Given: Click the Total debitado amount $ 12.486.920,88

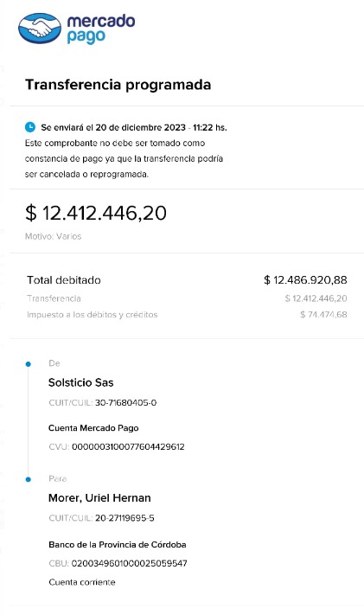Looking at the screenshot, I should pos(305,280).
